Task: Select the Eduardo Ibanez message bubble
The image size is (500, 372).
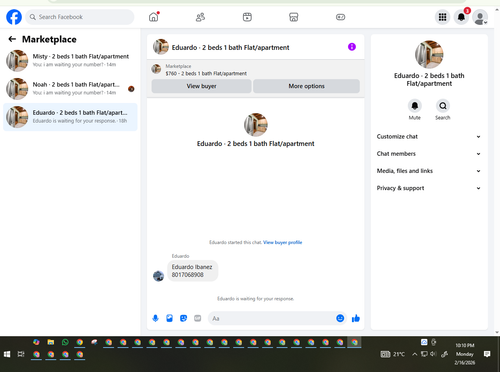Action: coord(192,271)
